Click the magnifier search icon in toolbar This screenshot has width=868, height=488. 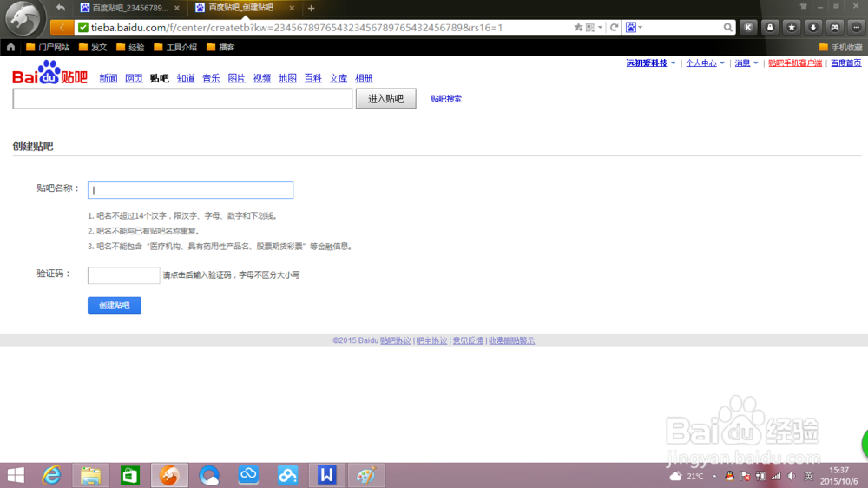click(x=727, y=27)
